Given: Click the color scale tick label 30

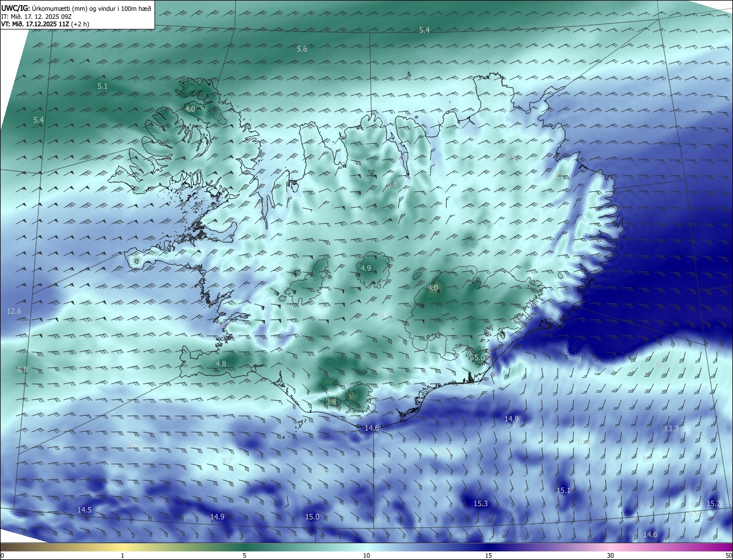Looking at the screenshot, I should click(610, 555).
